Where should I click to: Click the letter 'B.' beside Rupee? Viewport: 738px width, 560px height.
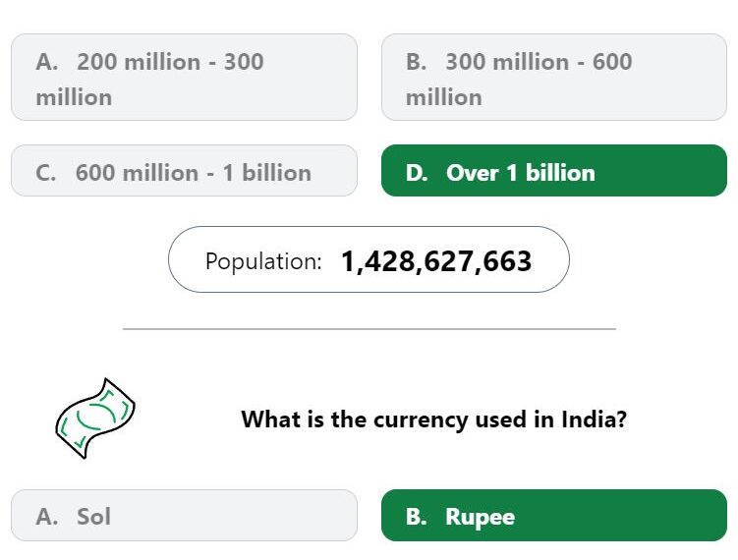[417, 517]
